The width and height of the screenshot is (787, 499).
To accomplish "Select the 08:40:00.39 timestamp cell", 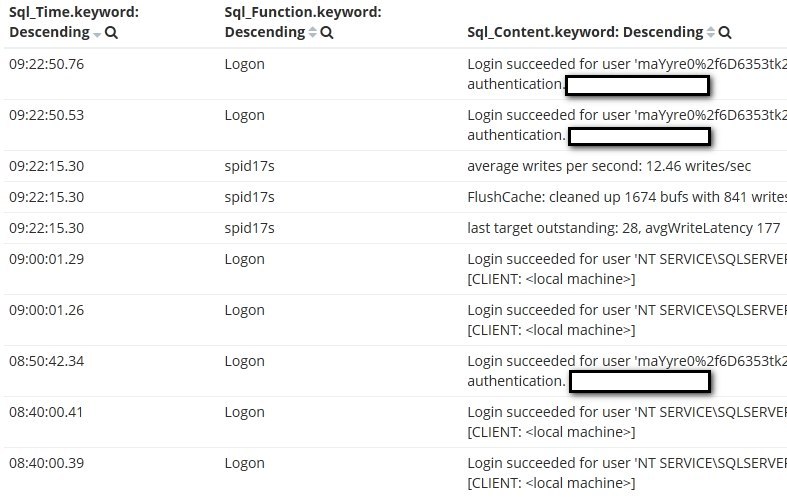I will tap(47, 463).
